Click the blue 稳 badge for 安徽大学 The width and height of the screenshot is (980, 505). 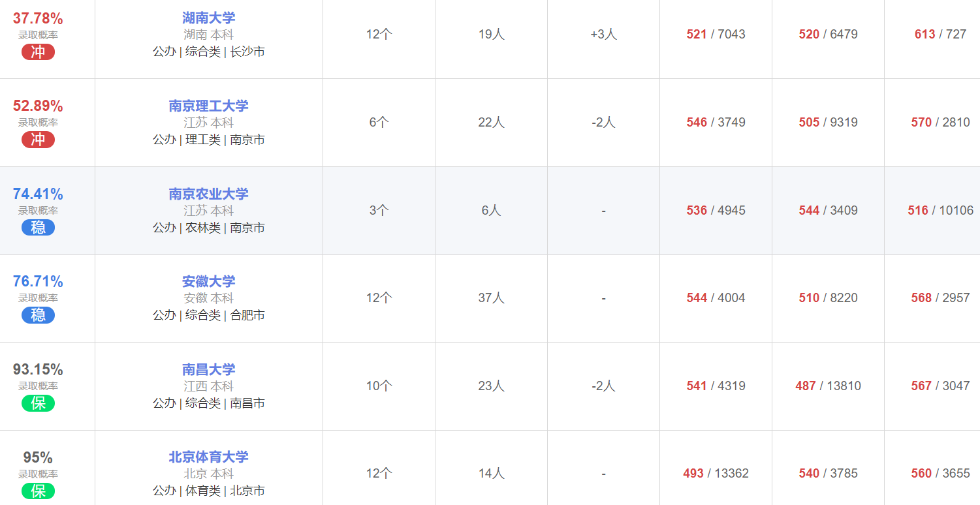[x=38, y=315]
